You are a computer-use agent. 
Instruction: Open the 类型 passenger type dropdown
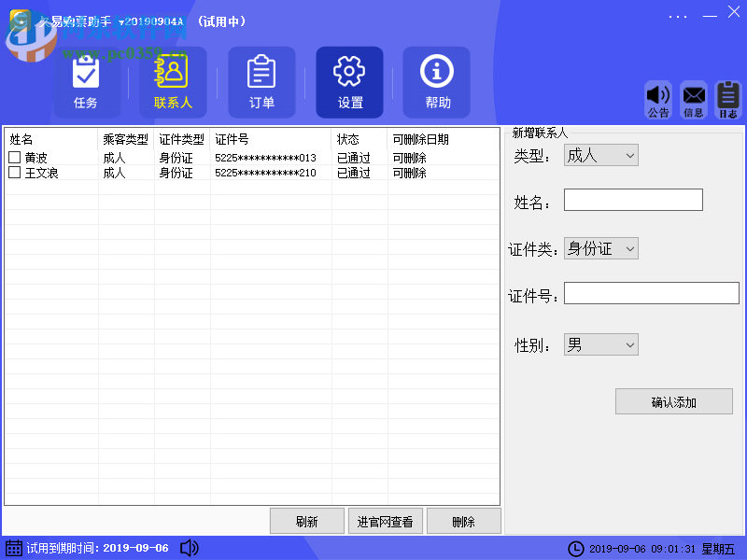tap(630, 155)
